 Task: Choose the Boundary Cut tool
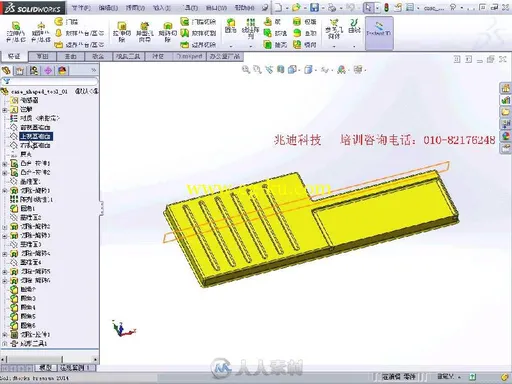(198, 44)
